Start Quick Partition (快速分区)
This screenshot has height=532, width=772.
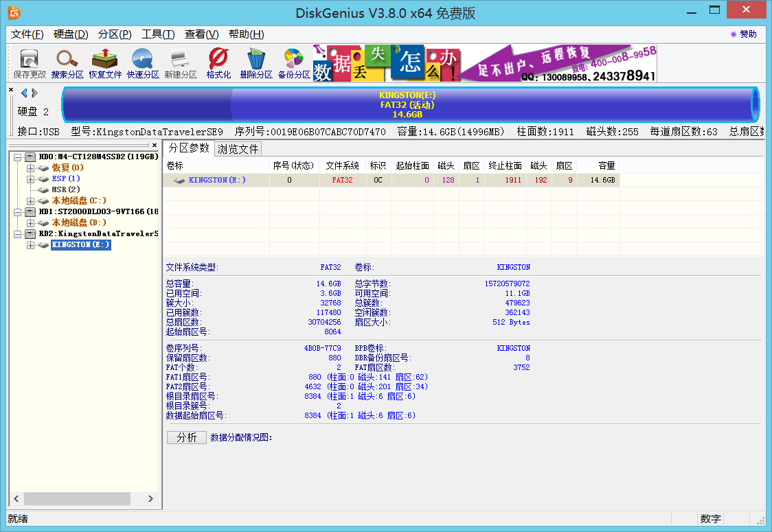(x=143, y=64)
